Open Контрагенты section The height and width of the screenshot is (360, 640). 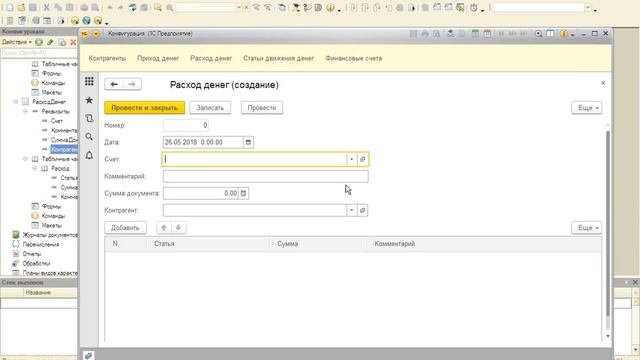[x=107, y=58]
